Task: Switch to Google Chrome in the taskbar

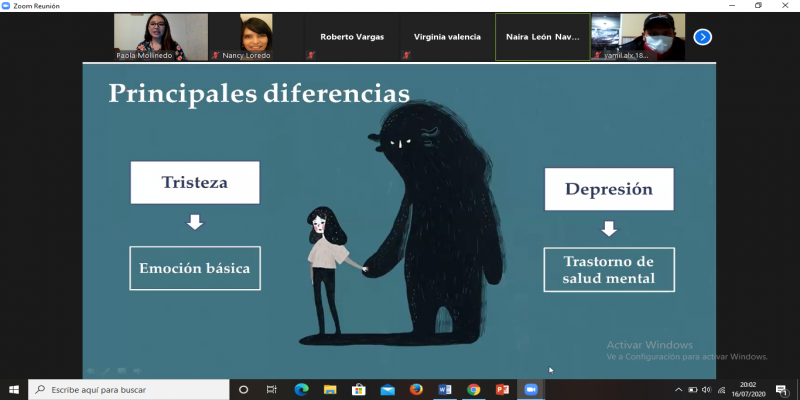Action: pos(473,390)
